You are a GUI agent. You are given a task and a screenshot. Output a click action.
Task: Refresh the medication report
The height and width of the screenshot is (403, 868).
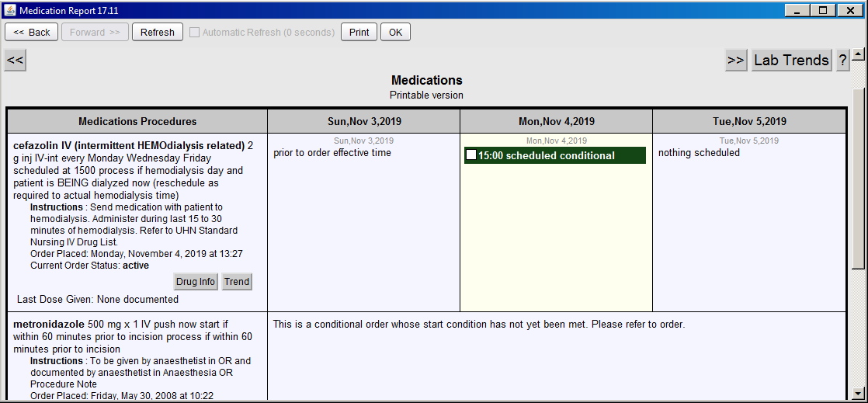click(157, 32)
